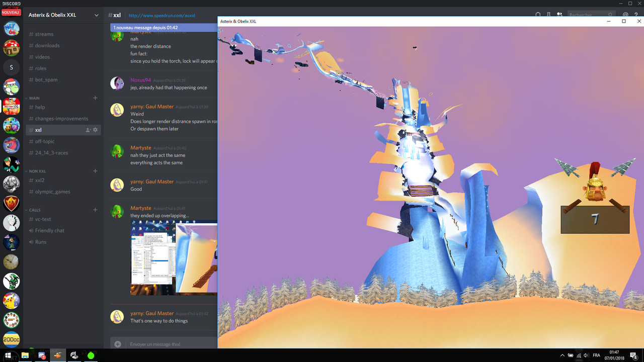Open the volume control in system tray
The height and width of the screenshot is (362, 644).
[x=586, y=355]
